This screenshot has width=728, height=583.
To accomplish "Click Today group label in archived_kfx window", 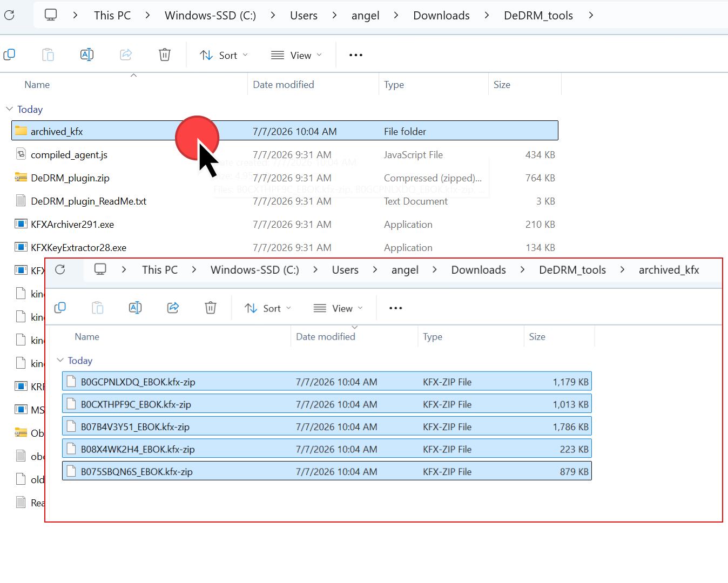I will 80,361.
